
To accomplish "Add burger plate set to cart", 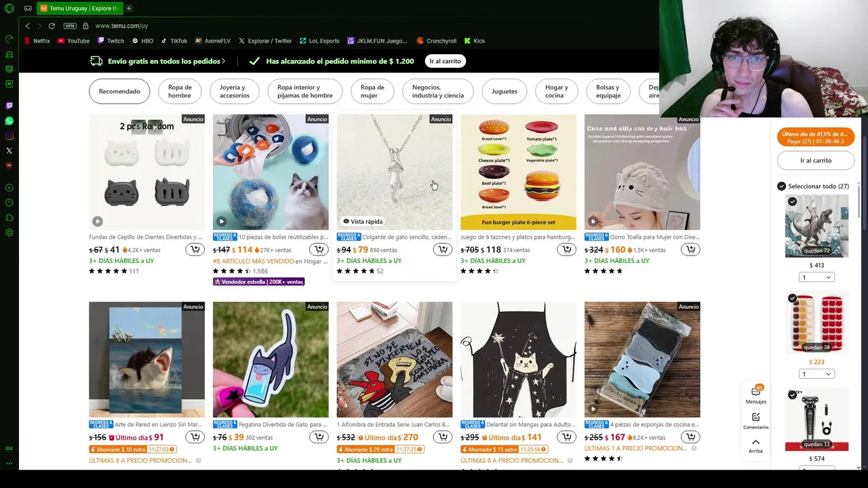I will (x=566, y=249).
